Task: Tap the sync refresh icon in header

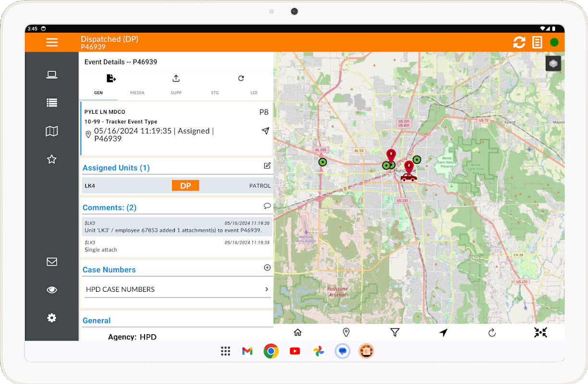Action: click(519, 42)
